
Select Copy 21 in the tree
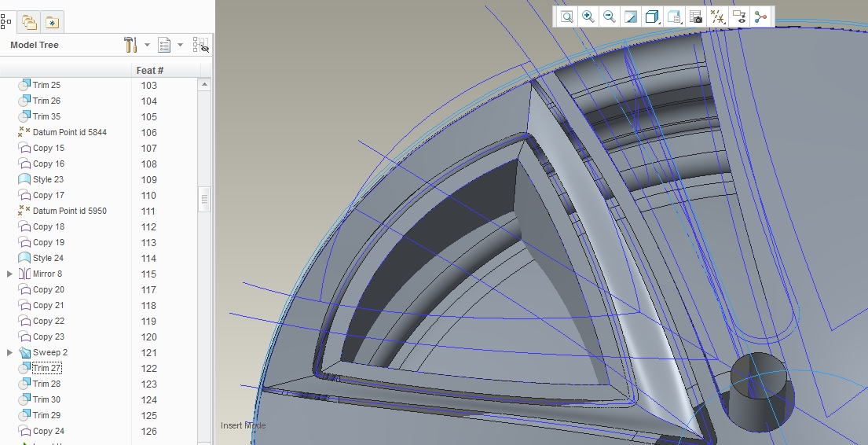pyautogui.click(x=48, y=305)
